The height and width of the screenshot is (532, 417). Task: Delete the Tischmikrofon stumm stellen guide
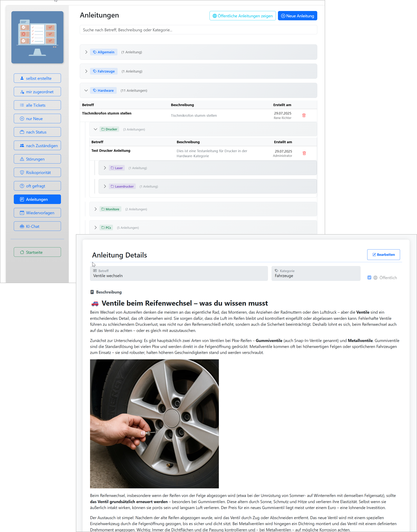pyautogui.click(x=304, y=115)
